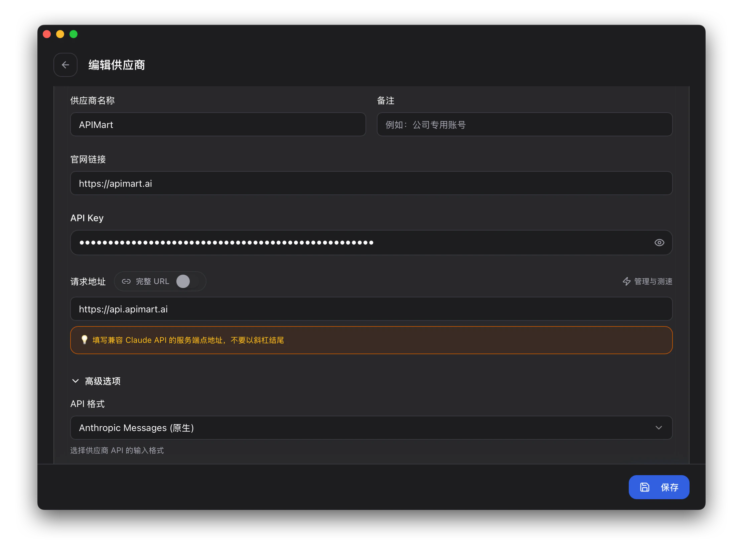Click the API 格式 label

[87, 404]
